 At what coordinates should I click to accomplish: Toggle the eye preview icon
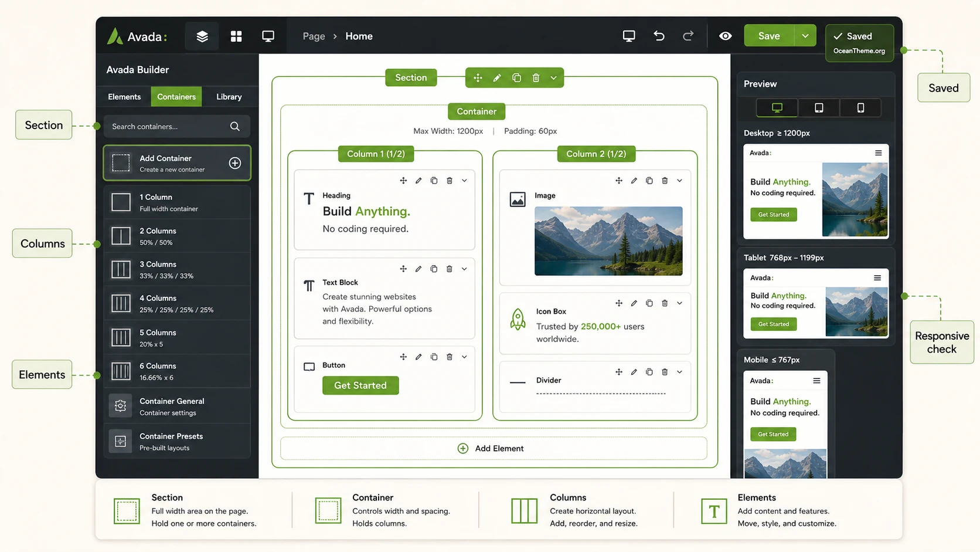coord(725,36)
